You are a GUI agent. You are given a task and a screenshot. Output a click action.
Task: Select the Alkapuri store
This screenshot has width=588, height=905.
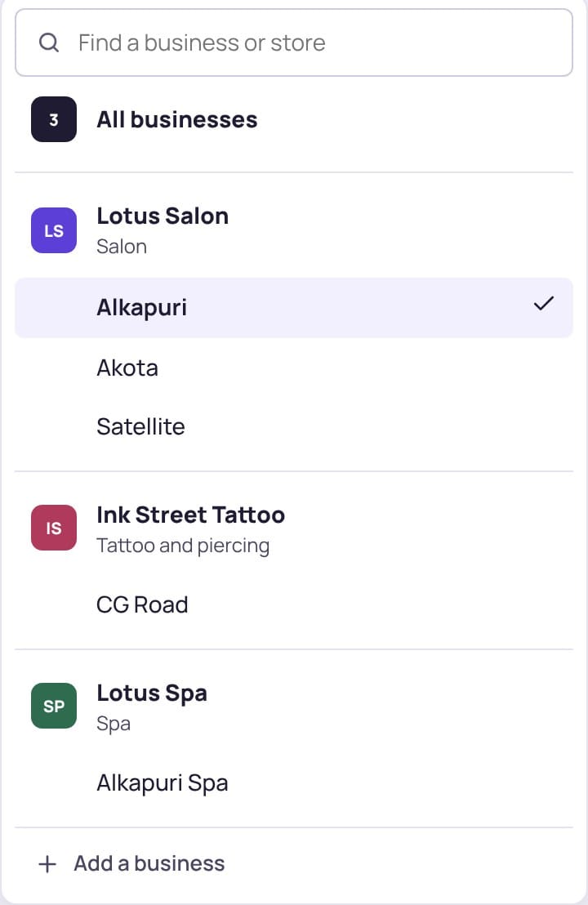[294, 308]
